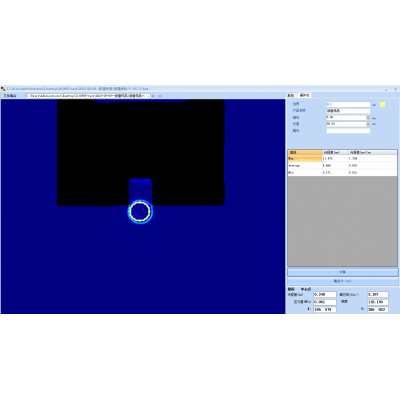400x400 pixels.
Task: Click the yellow color swatch in the panel
Action: (x=383, y=105)
